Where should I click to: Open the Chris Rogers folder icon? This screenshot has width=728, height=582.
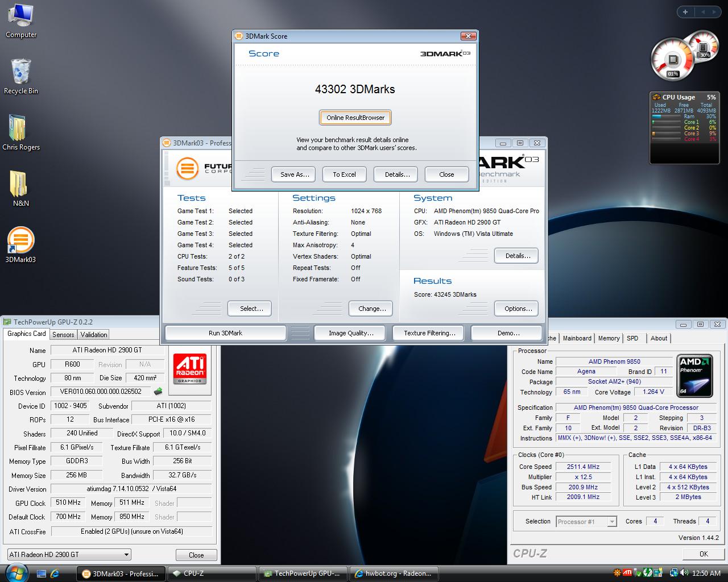coord(21,132)
